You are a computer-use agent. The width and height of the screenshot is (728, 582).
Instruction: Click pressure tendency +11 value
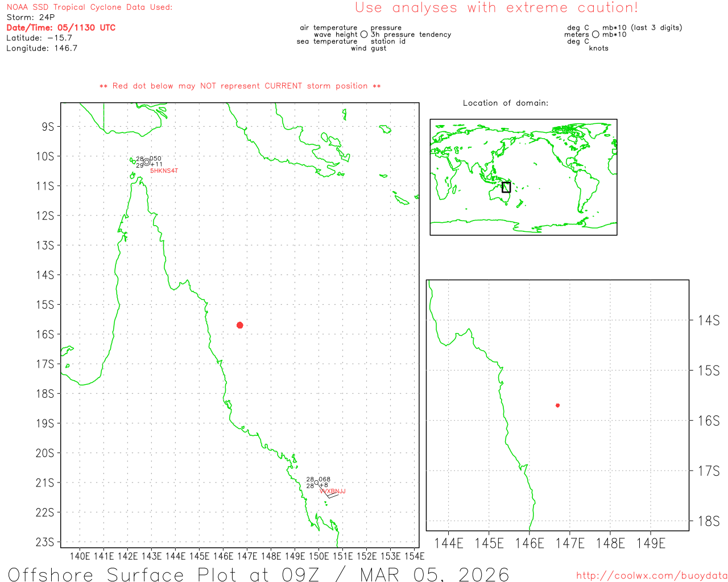156,164
